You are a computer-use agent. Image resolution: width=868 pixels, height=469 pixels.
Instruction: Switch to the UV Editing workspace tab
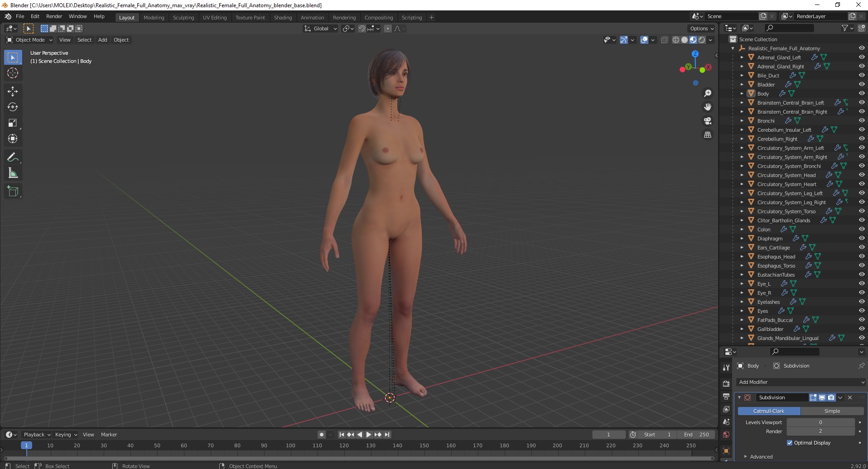coord(215,18)
